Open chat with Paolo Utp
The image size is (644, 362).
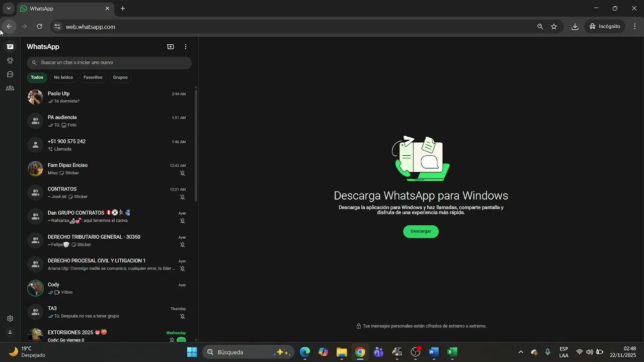click(107, 97)
